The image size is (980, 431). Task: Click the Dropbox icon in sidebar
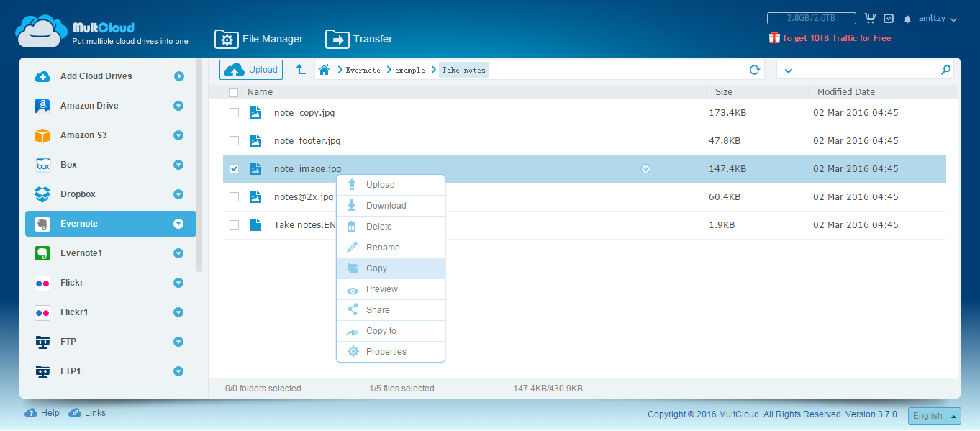click(42, 194)
